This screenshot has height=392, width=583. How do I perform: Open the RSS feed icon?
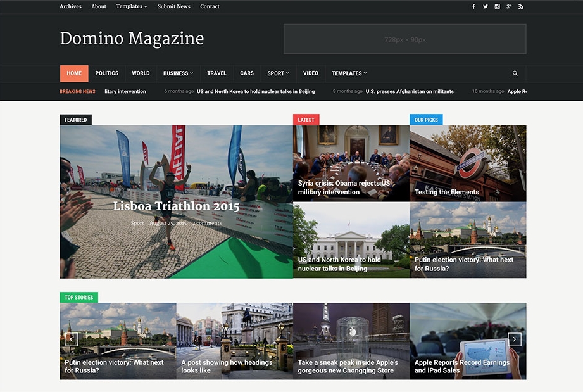click(520, 6)
